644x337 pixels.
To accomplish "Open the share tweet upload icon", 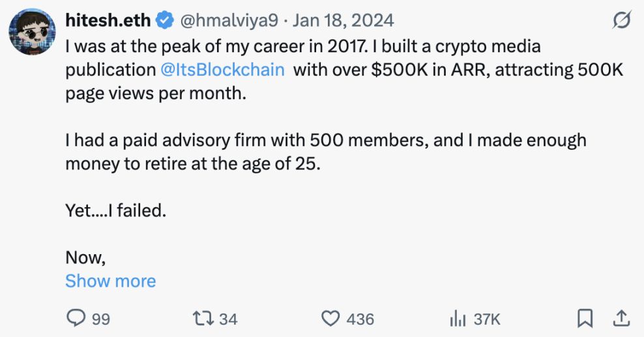I will click(622, 318).
